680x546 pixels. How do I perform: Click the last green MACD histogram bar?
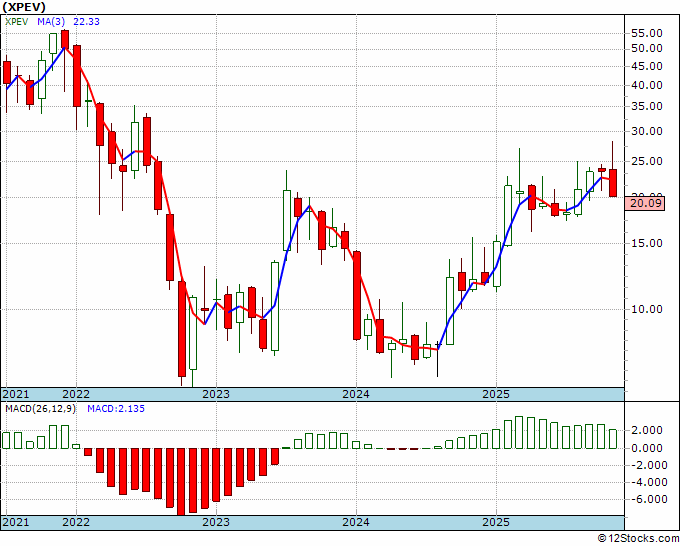pyautogui.click(x=613, y=439)
